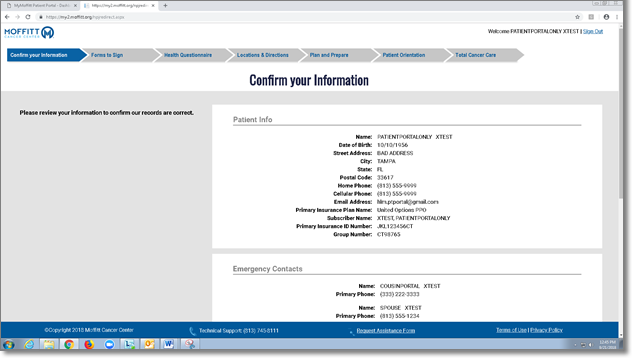Go back with the browser back arrow
The height and width of the screenshot is (361, 634).
tap(7, 17)
